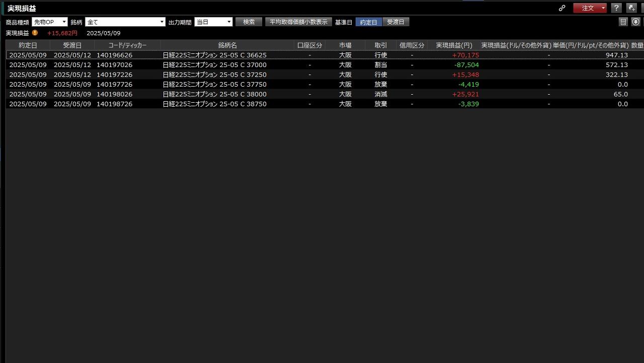This screenshot has width=644, height=363.
Task: Sort by the 取引 column header
Action: point(381,45)
